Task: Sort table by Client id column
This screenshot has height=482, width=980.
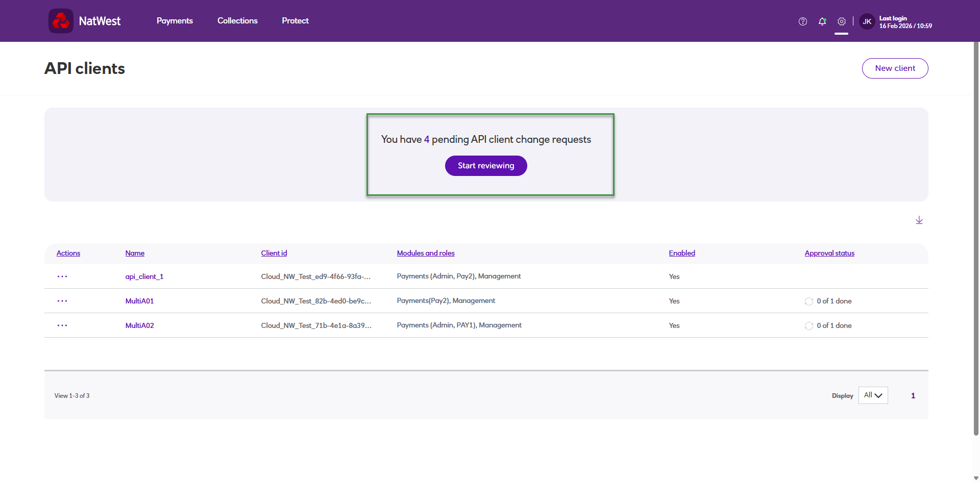Action: 274,253
